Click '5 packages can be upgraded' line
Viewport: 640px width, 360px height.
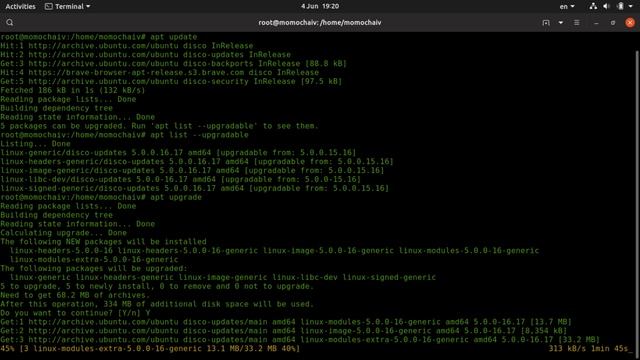tap(159, 126)
